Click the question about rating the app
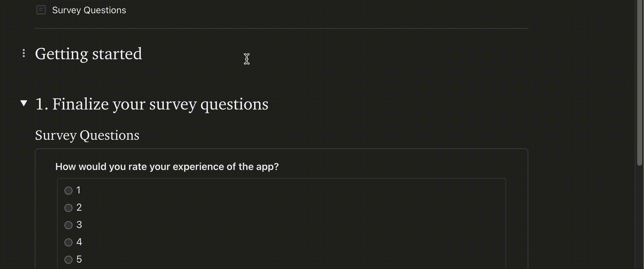Screen dimensions: 644x269 pos(167,167)
